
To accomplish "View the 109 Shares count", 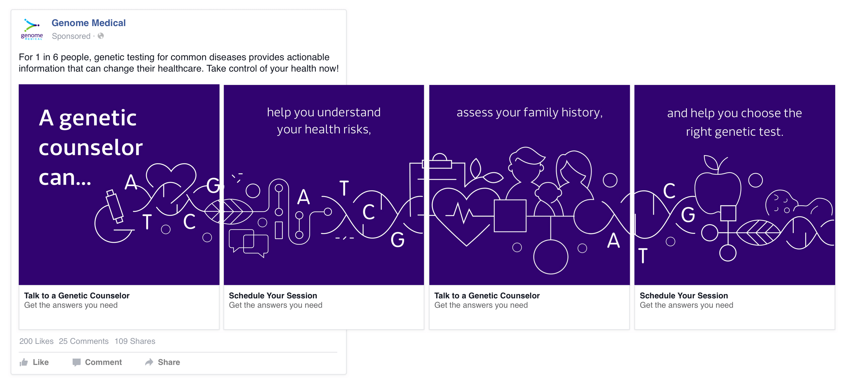I will tap(135, 341).
